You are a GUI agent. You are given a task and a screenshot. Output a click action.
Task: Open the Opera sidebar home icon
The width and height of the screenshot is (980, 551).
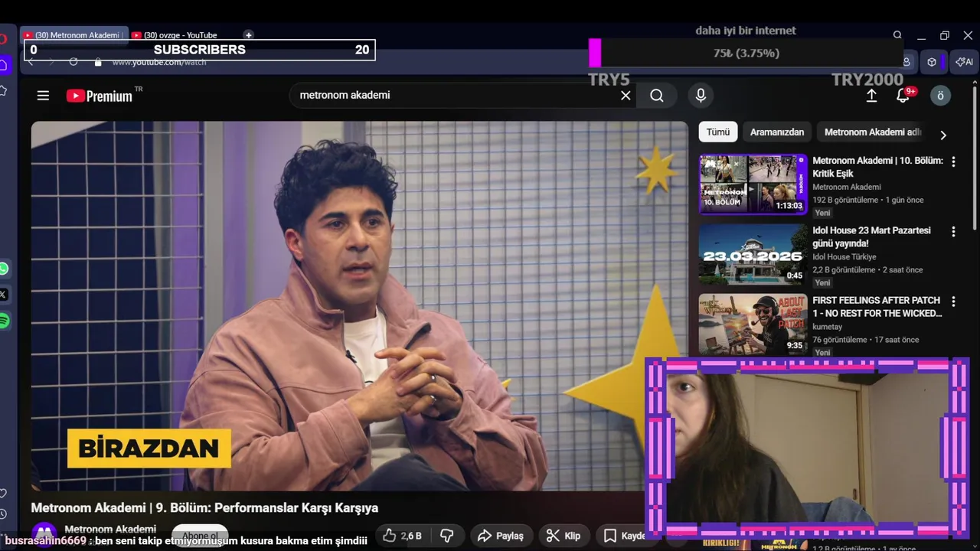(x=4, y=65)
